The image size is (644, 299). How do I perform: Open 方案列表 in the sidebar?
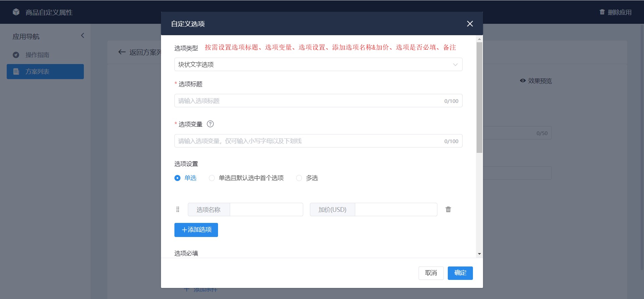coord(45,71)
